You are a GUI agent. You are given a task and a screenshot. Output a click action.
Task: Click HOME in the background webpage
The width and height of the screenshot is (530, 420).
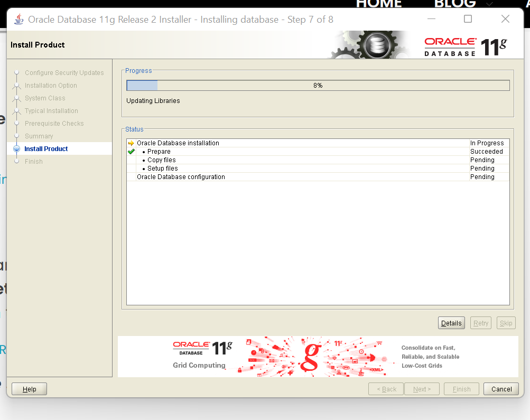tap(379, 4)
